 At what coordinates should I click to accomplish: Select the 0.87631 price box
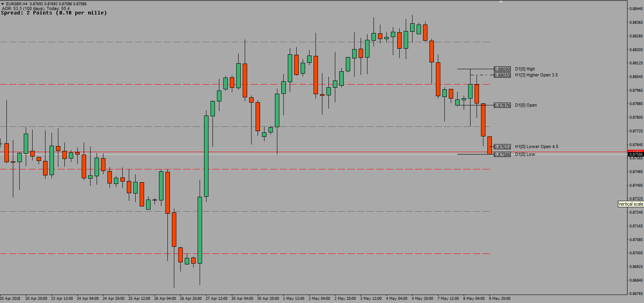click(x=502, y=147)
